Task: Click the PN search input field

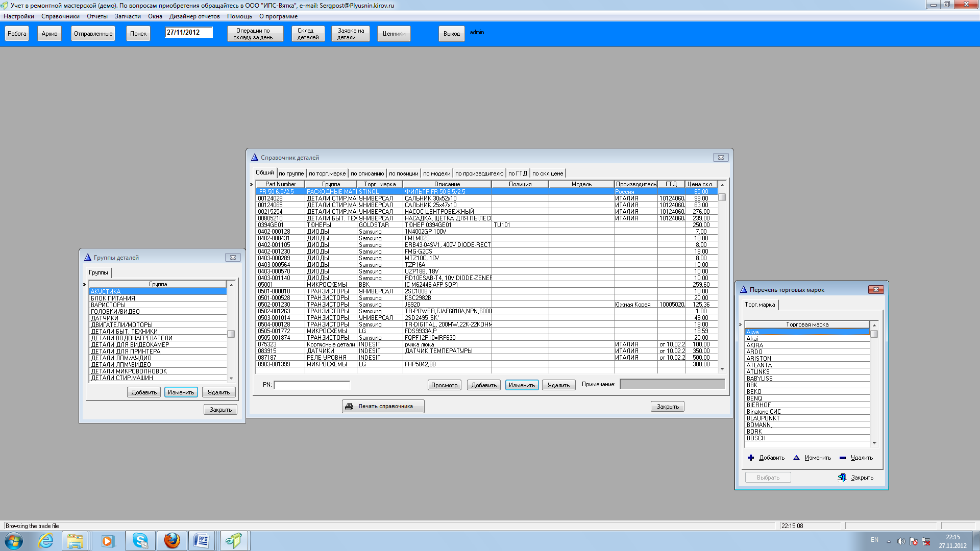Action: [312, 385]
